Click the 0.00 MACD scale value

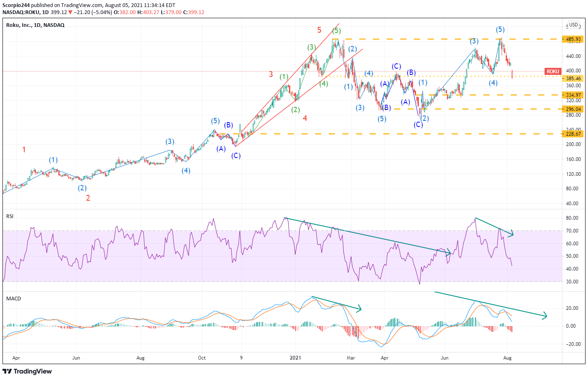(x=571, y=326)
